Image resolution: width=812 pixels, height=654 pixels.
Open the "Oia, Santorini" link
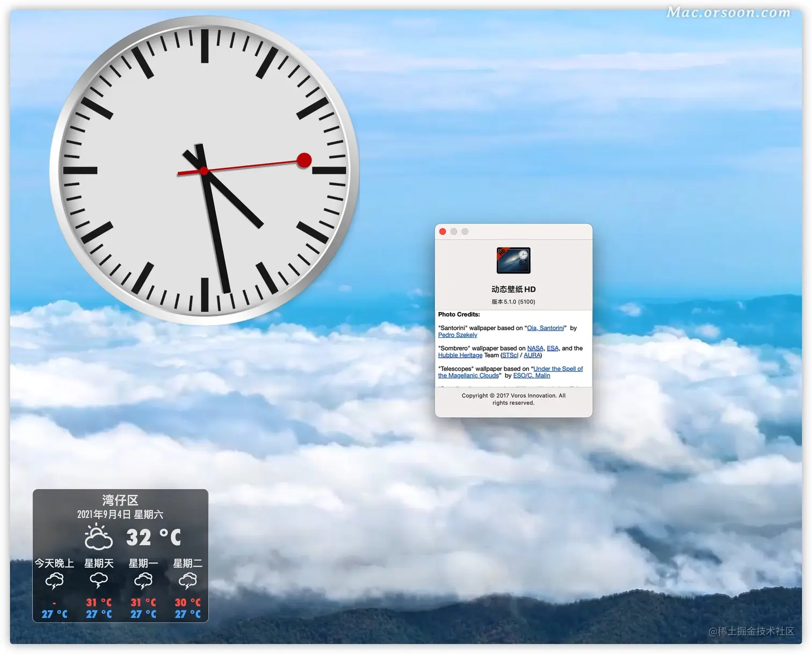(x=545, y=328)
